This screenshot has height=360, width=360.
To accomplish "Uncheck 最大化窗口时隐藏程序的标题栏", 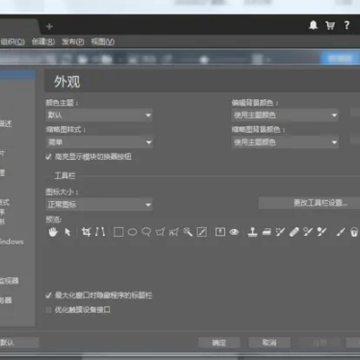I will click(x=49, y=296).
